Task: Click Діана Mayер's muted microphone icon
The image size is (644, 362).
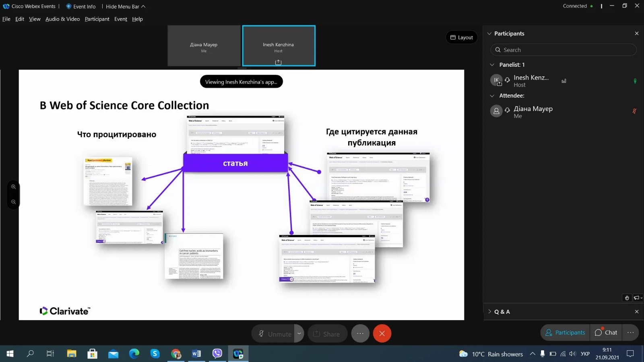Action: coord(635,111)
